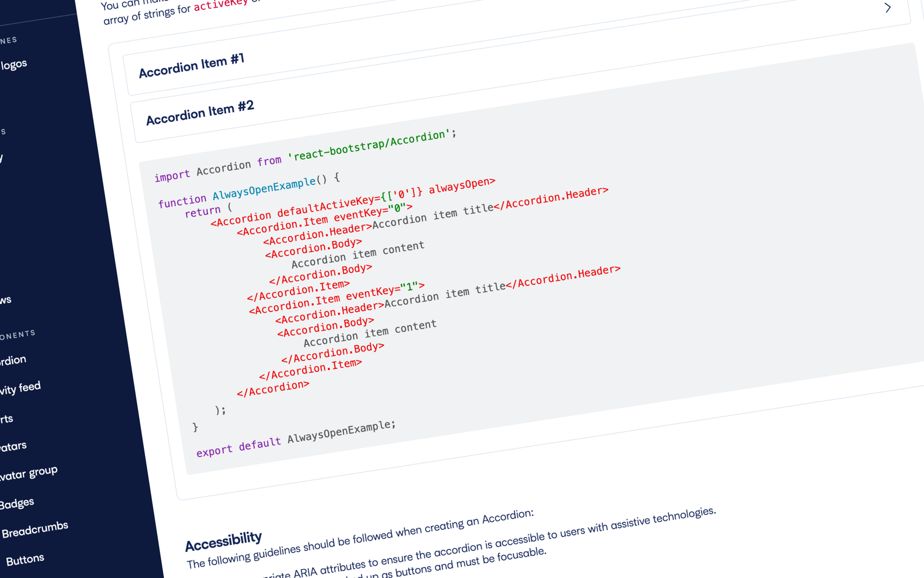Image resolution: width=924 pixels, height=578 pixels.
Task: Open the Accordion sidebar link
Action: point(13,361)
